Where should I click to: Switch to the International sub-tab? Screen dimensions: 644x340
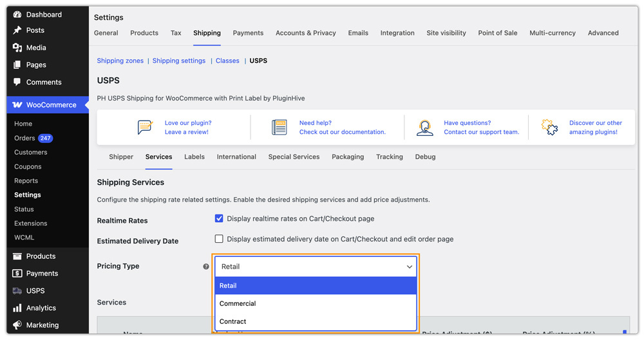(x=236, y=157)
